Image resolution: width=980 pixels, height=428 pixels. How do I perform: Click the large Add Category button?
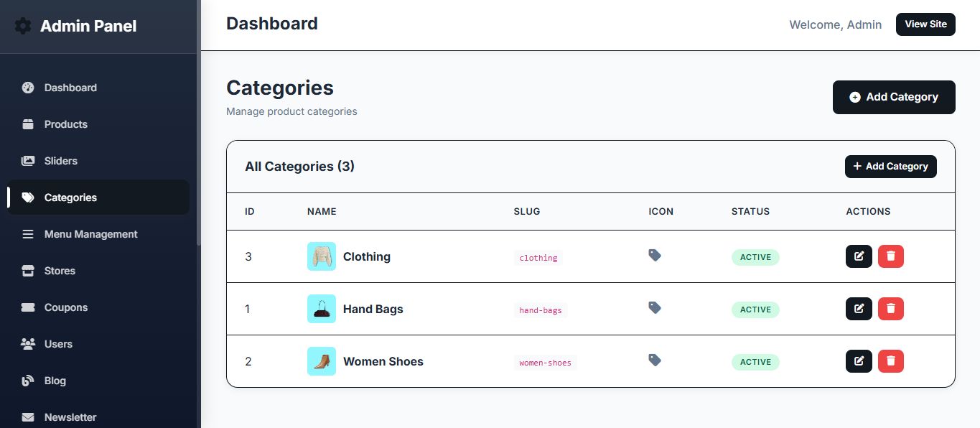pyautogui.click(x=894, y=97)
